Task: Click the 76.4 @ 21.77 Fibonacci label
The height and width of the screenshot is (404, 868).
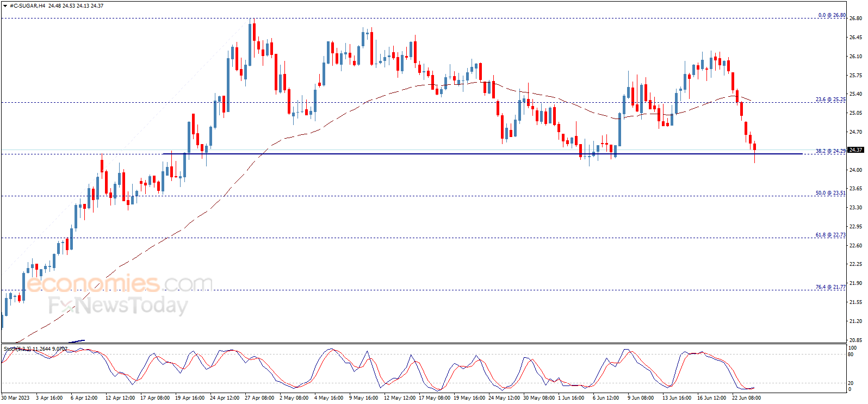Action: point(830,287)
